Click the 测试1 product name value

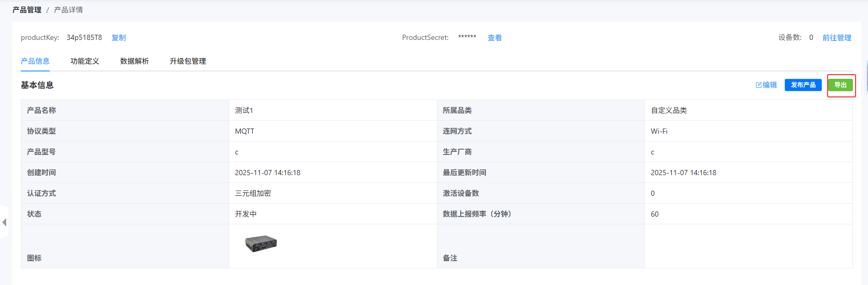[x=244, y=110]
